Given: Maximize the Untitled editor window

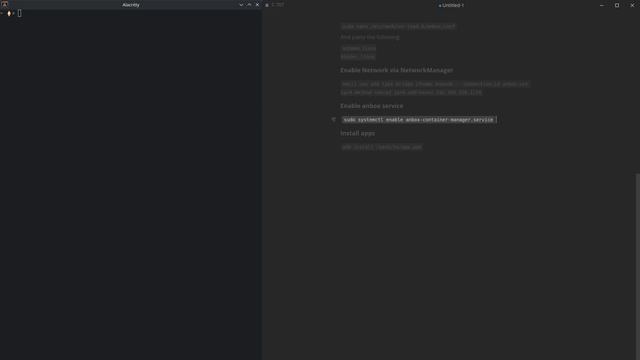Looking at the screenshot, I should [617, 5].
